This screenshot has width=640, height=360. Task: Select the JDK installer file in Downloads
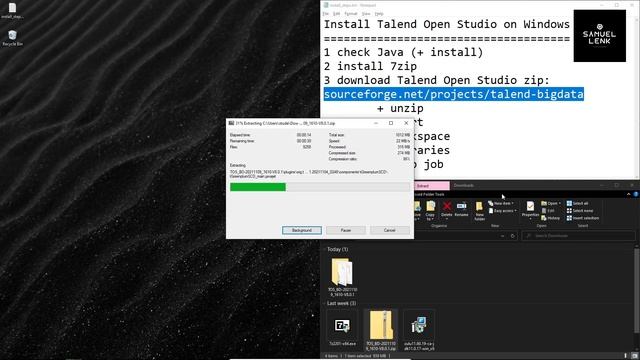419,330
